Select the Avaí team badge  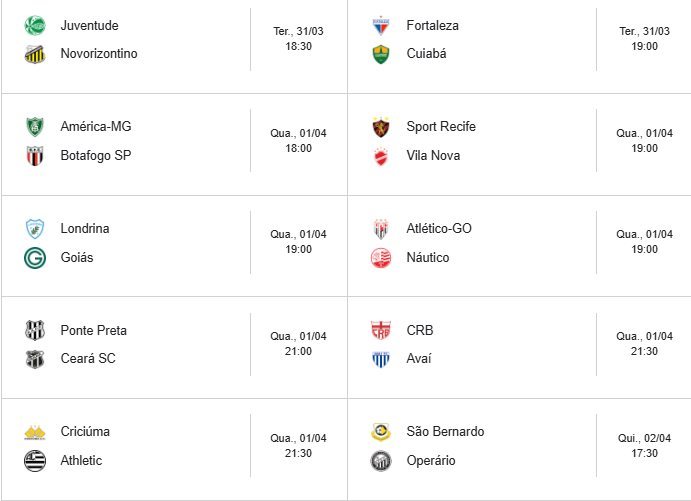click(x=380, y=359)
